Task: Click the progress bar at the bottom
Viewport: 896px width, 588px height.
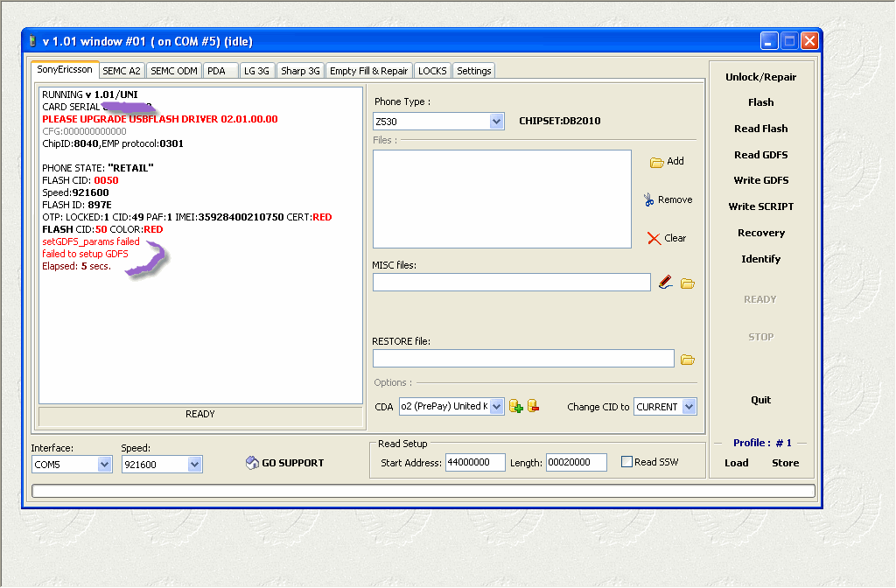Action: 423,491
